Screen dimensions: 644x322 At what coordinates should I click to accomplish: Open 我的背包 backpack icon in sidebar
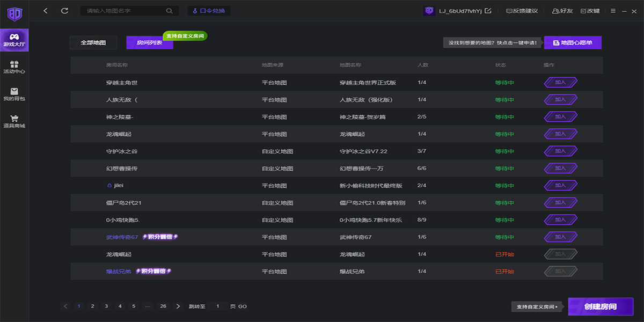(14, 94)
